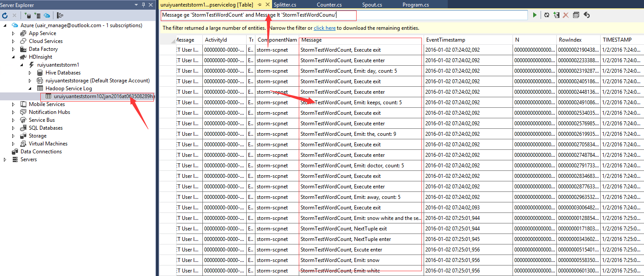
Task: Click the Add Entity icon in table toolbar
Action: coord(556,15)
